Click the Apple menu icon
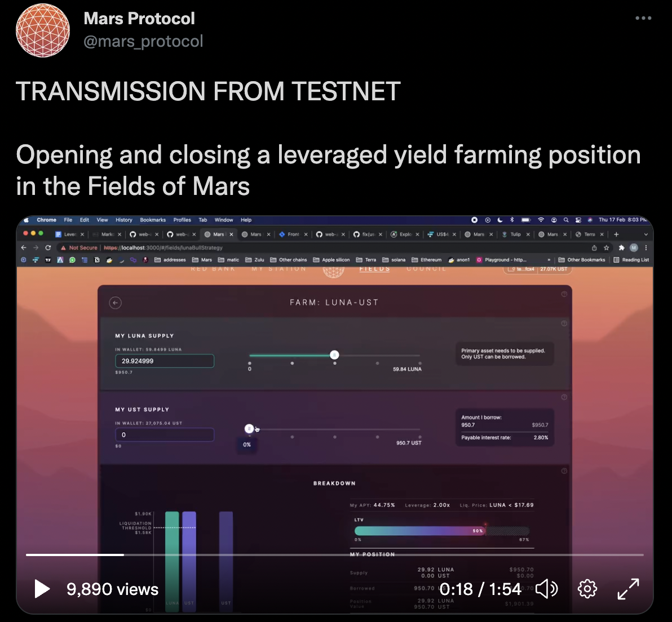Screen dimensions: 672x622 [x=26, y=220]
